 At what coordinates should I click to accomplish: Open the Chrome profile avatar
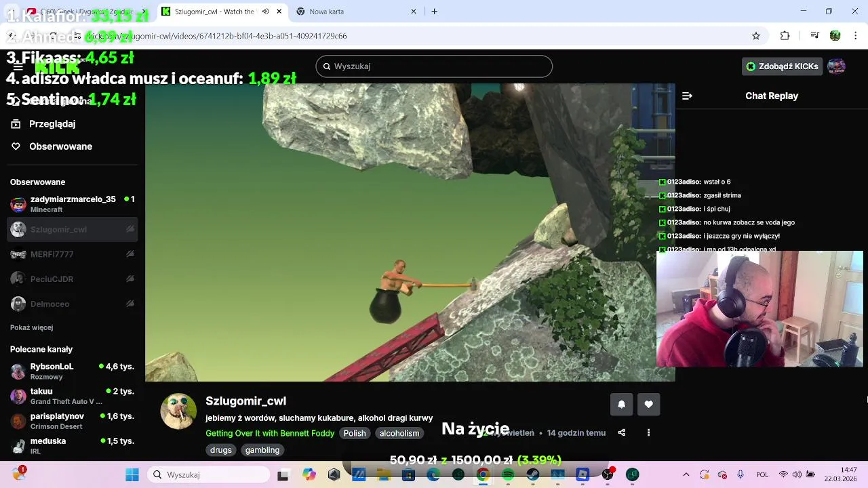[x=835, y=36]
